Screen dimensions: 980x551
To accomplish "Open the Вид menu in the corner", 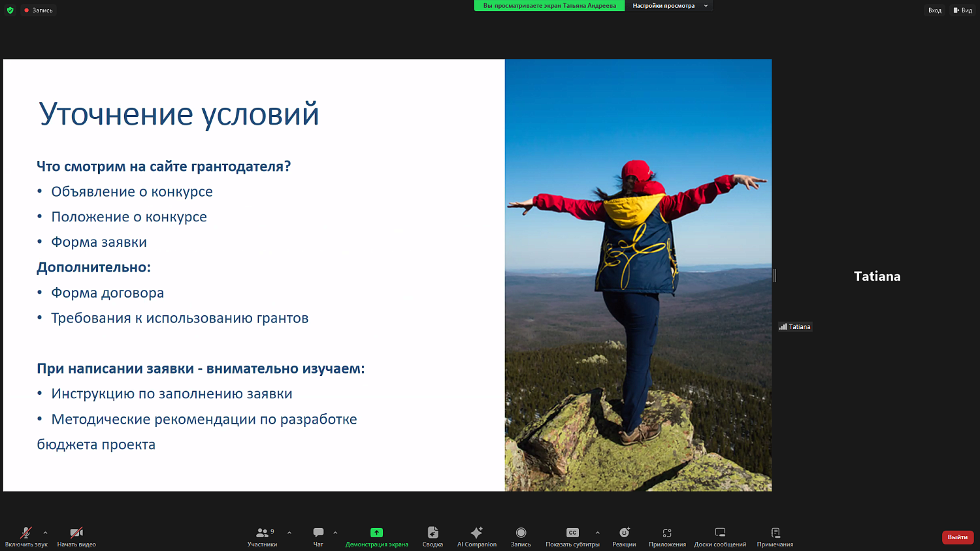I will (963, 10).
